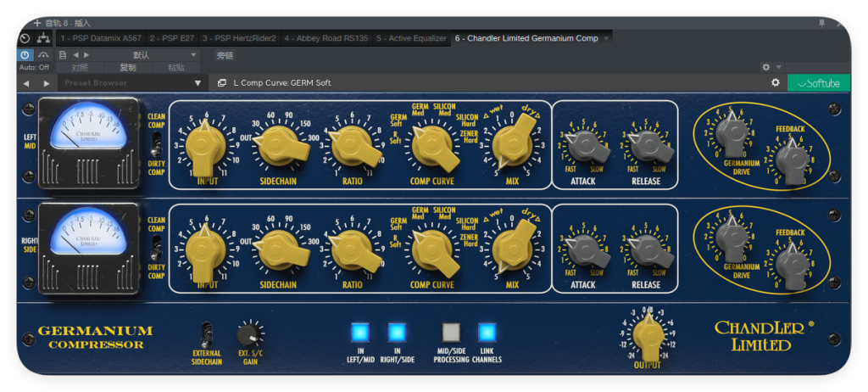
Task: Go to previous Softube preset arrow
Action: tap(25, 83)
